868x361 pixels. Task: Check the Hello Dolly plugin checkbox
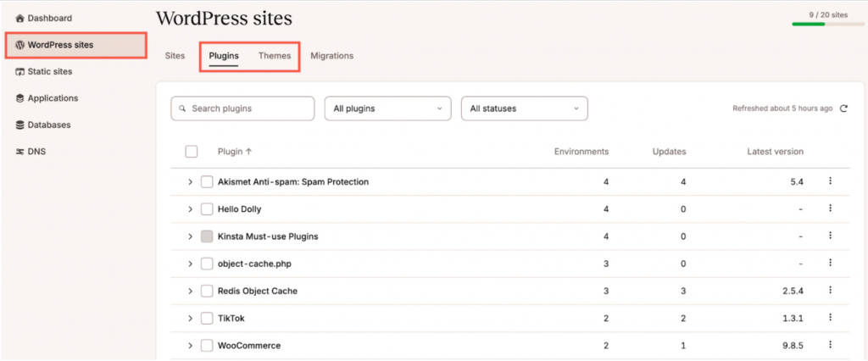(207, 209)
